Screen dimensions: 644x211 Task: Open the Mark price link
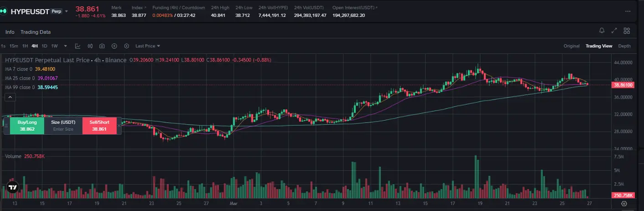pos(117,8)
